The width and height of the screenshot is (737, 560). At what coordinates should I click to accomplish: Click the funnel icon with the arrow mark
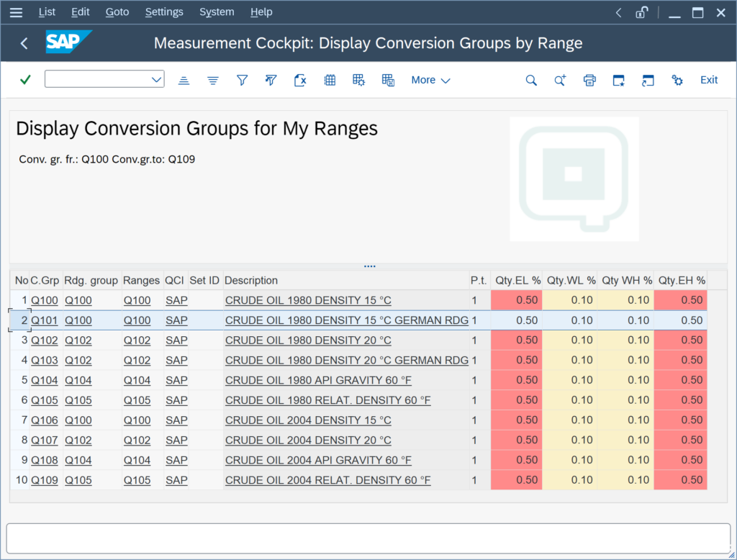coord(271,81)
